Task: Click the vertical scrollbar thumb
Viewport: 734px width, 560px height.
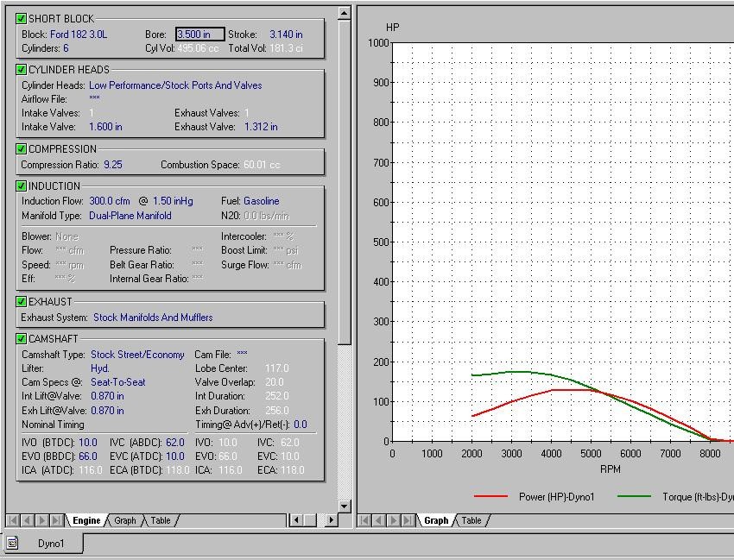Action: 344,181
